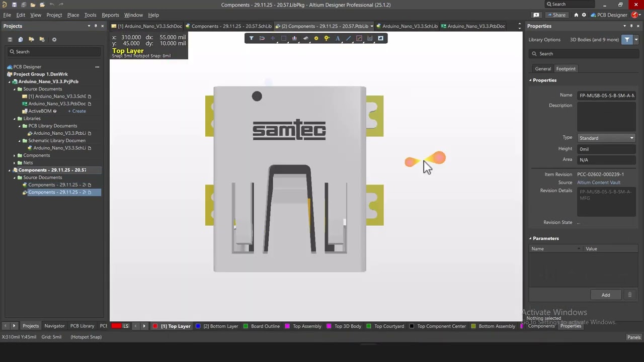
Task: Open the Place menu
Action: [x=73, y=15]
